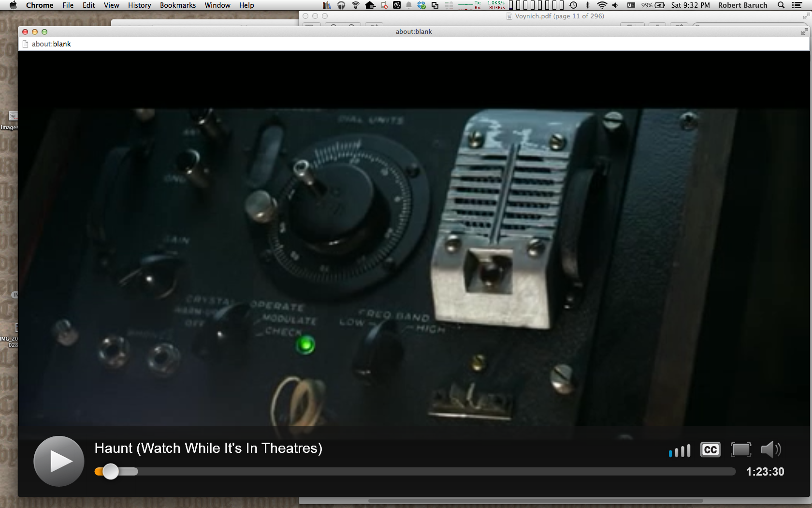Open the system volume menu

click(615, 5)
